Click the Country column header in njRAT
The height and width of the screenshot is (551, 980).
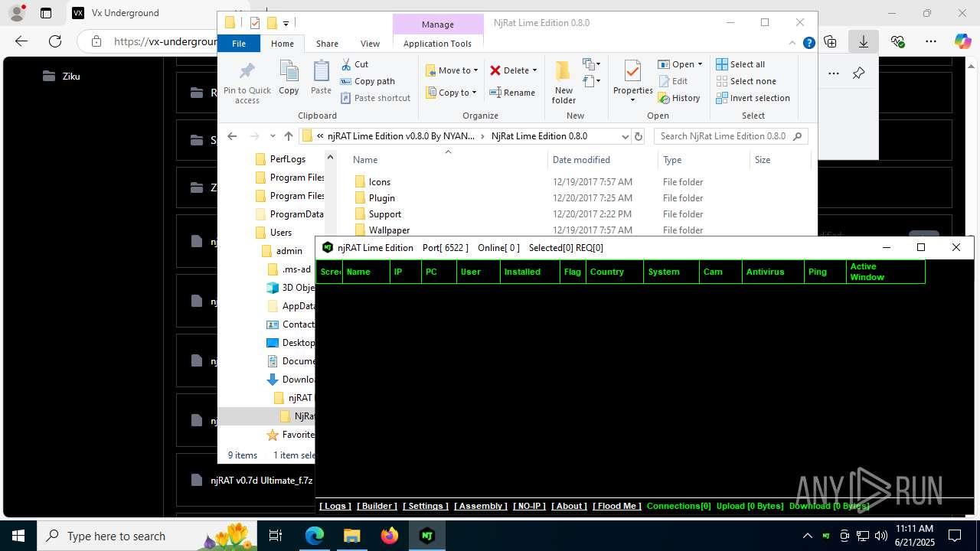(x=614, y=272)
